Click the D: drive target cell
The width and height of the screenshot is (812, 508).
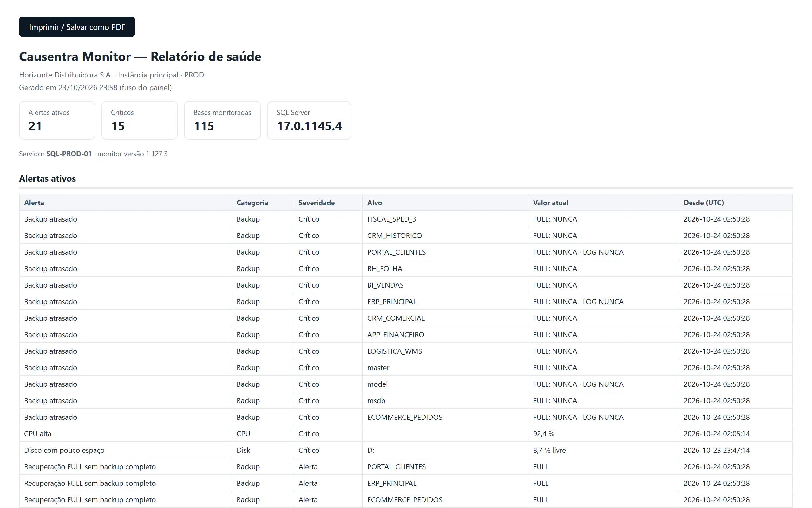(x=445, y=450)
